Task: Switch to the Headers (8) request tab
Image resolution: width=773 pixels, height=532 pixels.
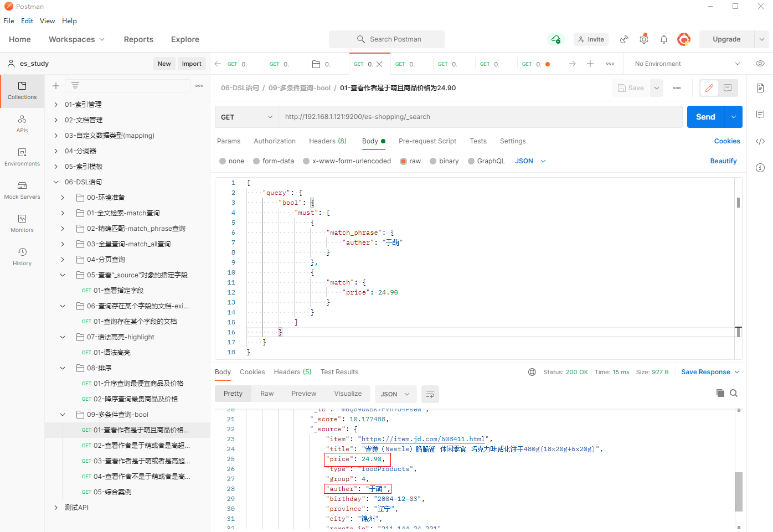Action: [x=327, y=141]
